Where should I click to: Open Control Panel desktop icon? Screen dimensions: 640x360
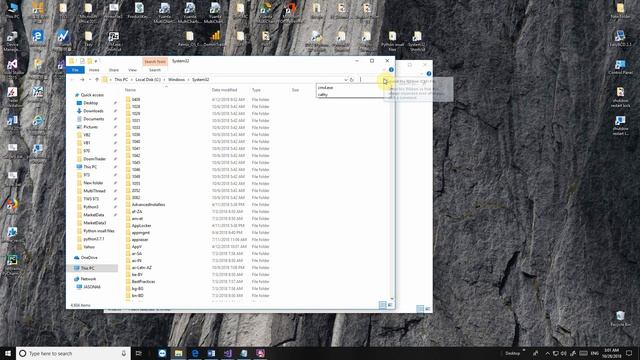(x=620, y=67)
